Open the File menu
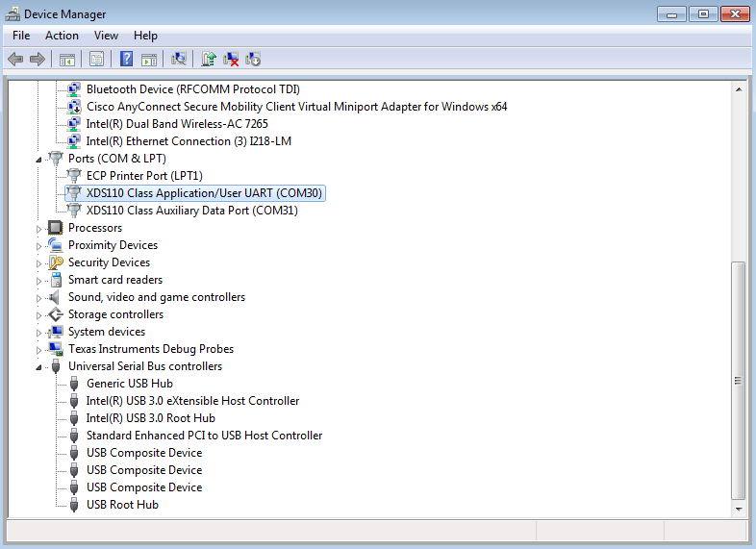This screenshot has width=756, height=549. pyautogui.click(x=21, y=36)
